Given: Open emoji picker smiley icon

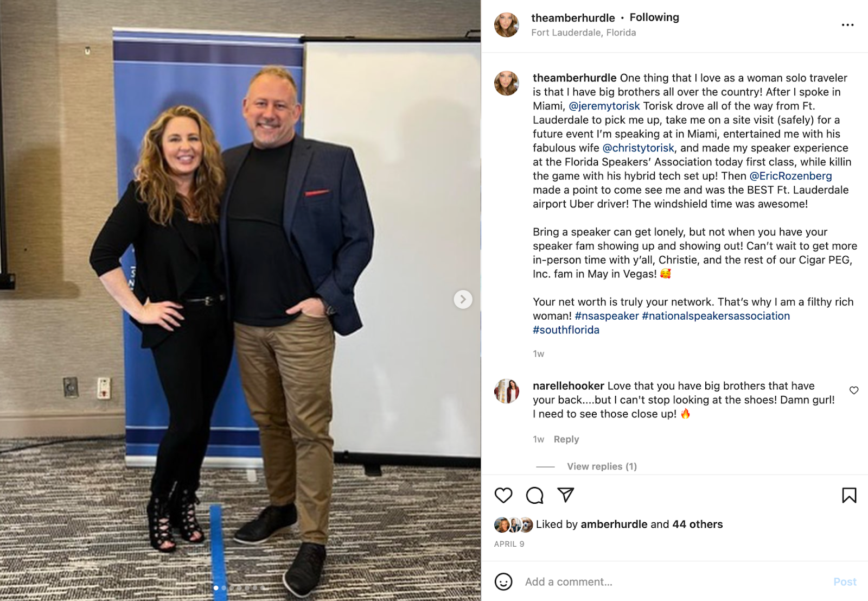Looking at the screenshot, I should point(503,581).
